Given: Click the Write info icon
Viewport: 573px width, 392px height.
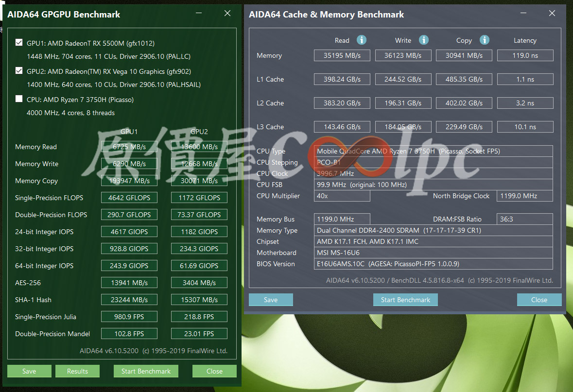Looking at the screenshot, I should point(423,40).
